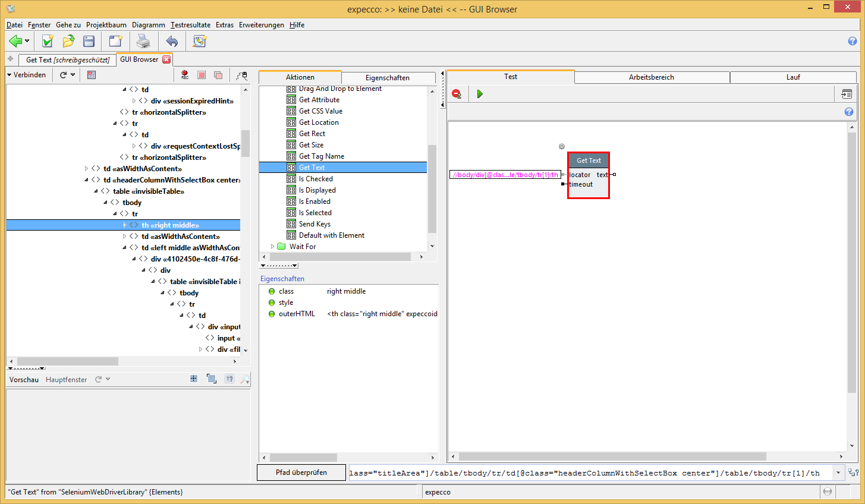Open the Arbeitsbereich tab

[652, 77]
